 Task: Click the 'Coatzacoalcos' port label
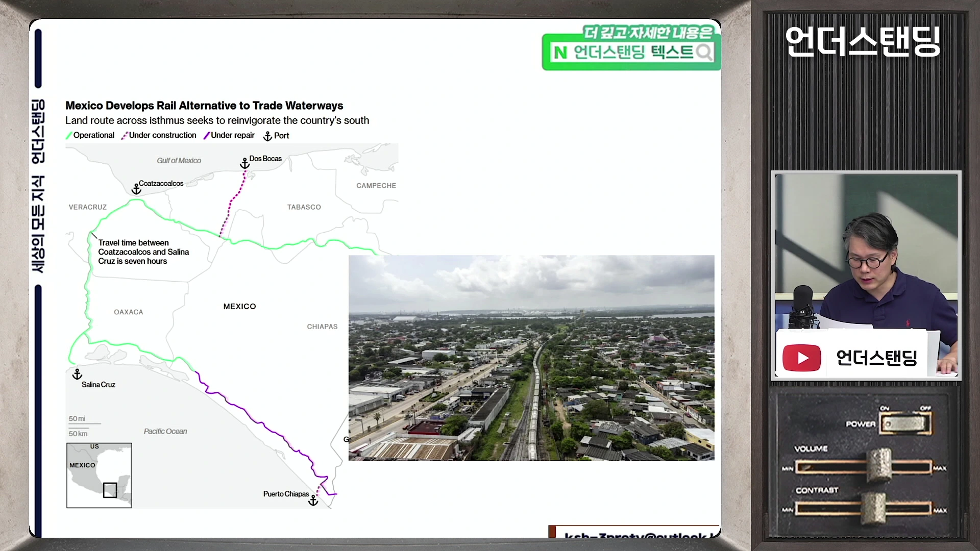click(x=161, y=184)
